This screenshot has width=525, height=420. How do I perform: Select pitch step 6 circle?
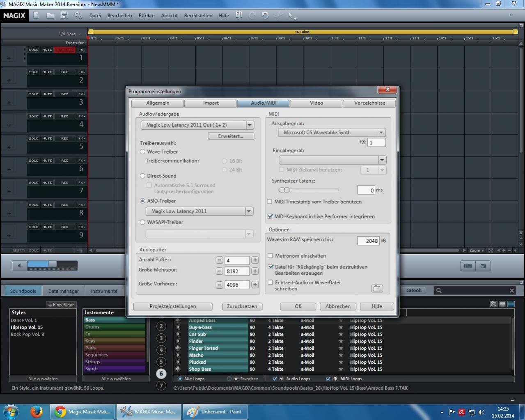click(161, 374)
